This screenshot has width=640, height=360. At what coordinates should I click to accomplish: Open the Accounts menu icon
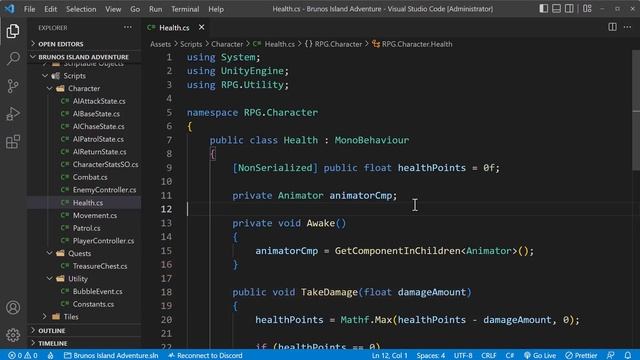pos(13,307)
